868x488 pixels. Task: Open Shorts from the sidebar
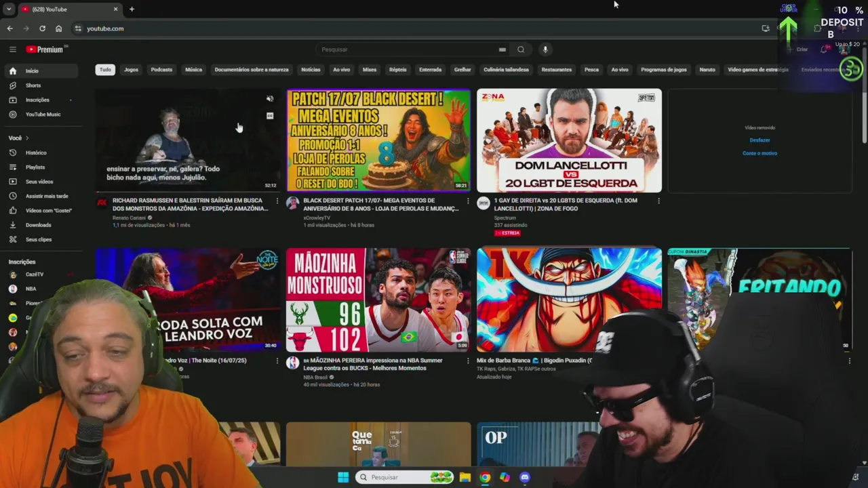click(x=33, y=85)
